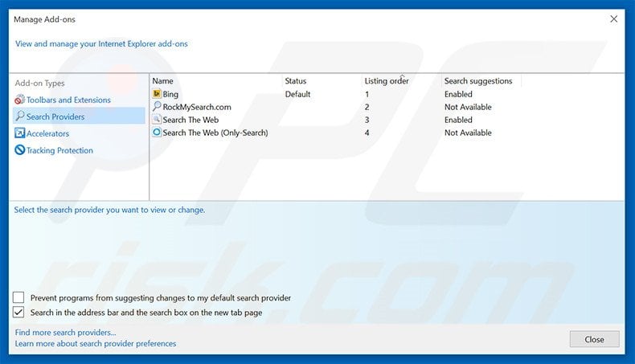Viewport: 635px width, 364px height.
Task: Open Toolbars and Extensions add-on type
Action: [68, 100]
